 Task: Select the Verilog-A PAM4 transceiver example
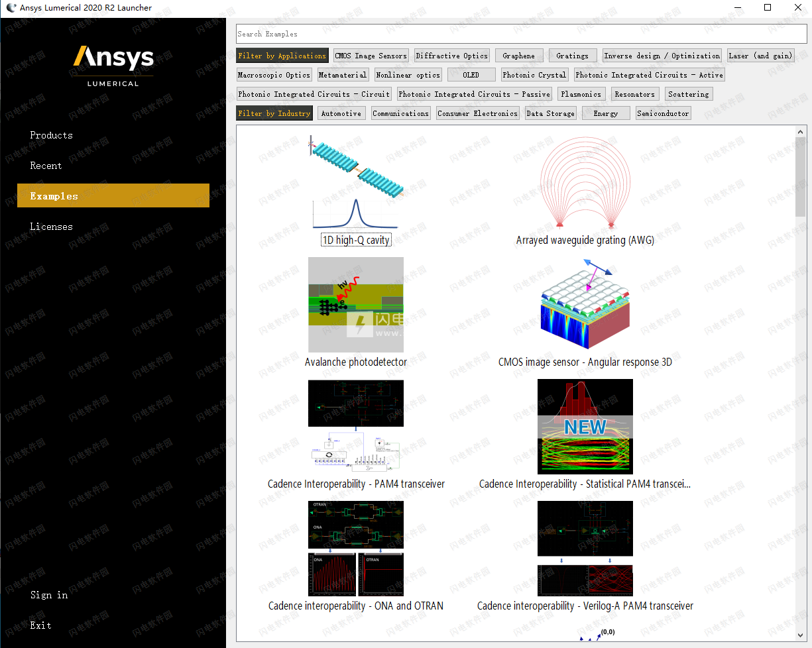585,557
